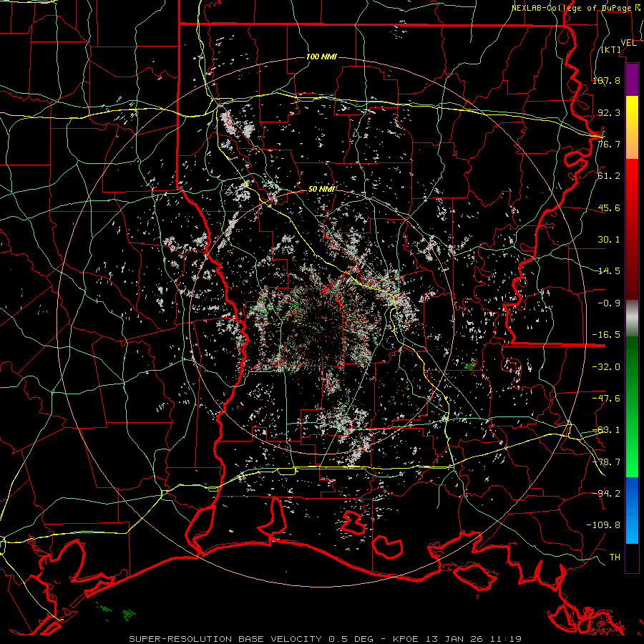Viewport: 644px width, 644px height.
Task: Select the -47.6 scale value
Action: [x=606, y=399]
